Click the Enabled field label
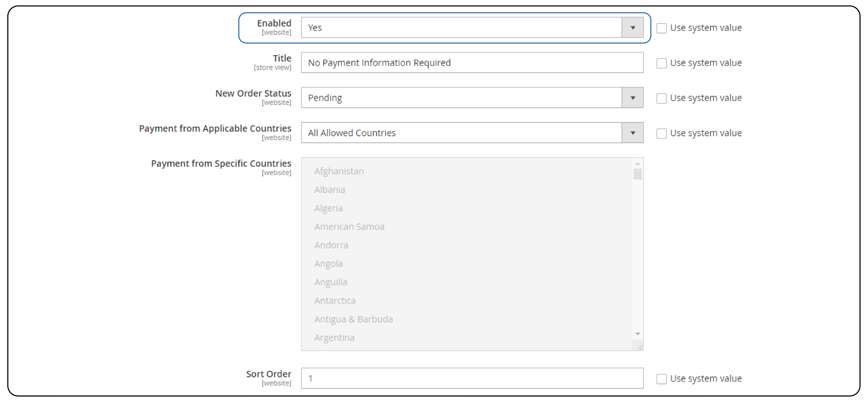The height and width of the screenshot is (402, 868). [x=274, y=23]
